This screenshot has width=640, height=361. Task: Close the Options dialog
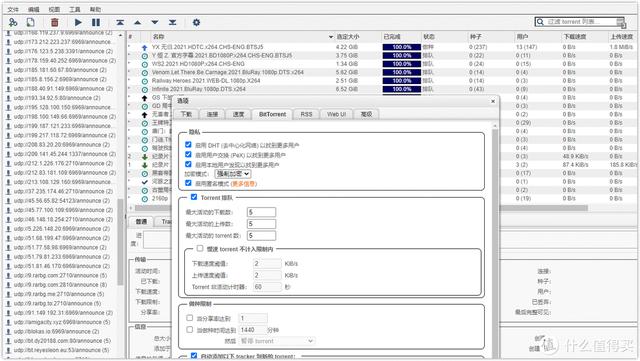[x=493, y=101]
